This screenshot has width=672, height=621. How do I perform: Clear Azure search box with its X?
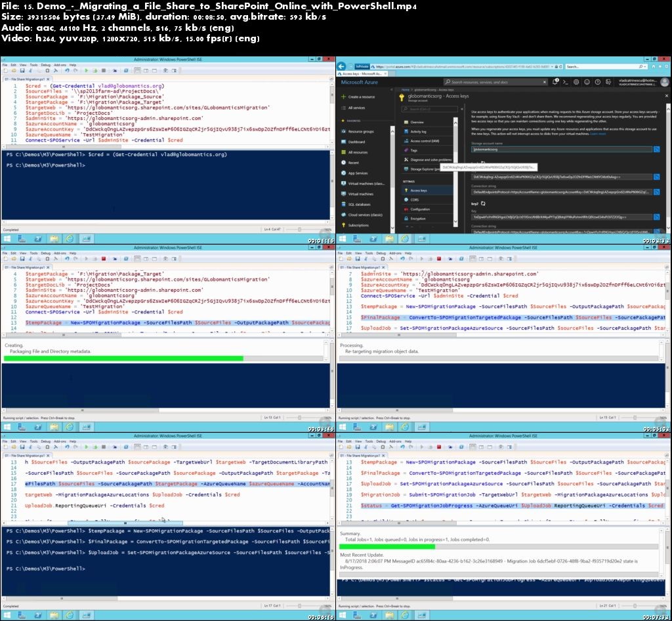tap(545, 82)
